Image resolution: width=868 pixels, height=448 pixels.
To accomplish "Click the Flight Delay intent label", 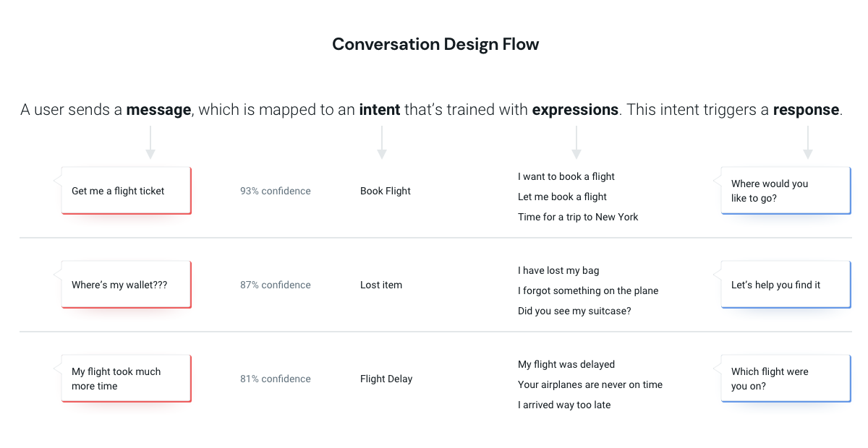I will 386,379.
